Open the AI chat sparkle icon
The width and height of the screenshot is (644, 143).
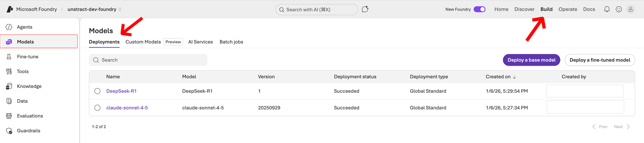tap(365, 9)
